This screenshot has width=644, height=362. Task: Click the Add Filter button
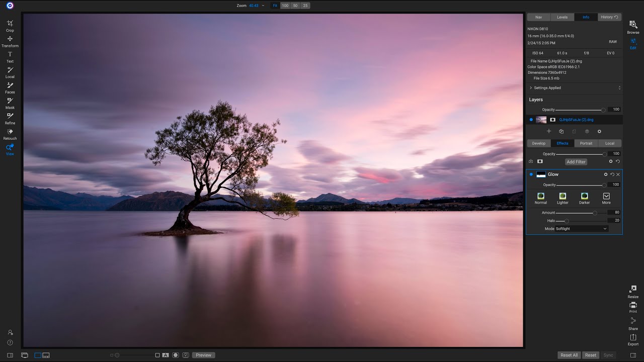(x=576, y=161)
